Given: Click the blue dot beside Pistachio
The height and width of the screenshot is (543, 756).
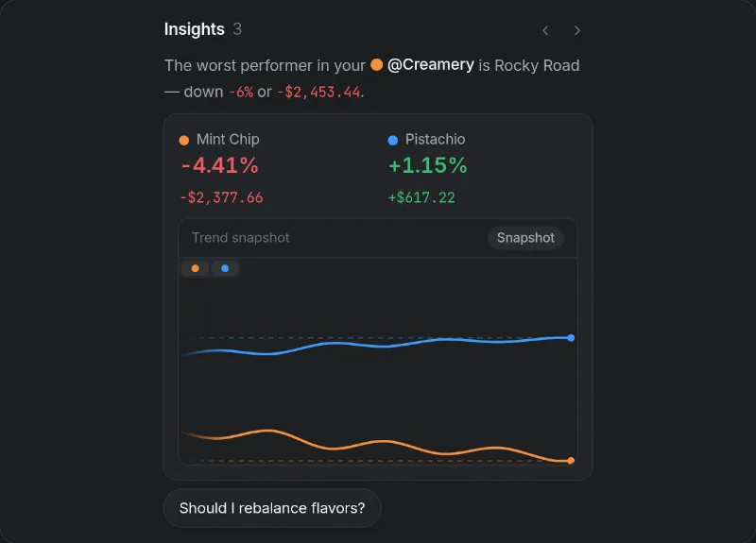Looking at the screenshot, I should coord(393,140).
